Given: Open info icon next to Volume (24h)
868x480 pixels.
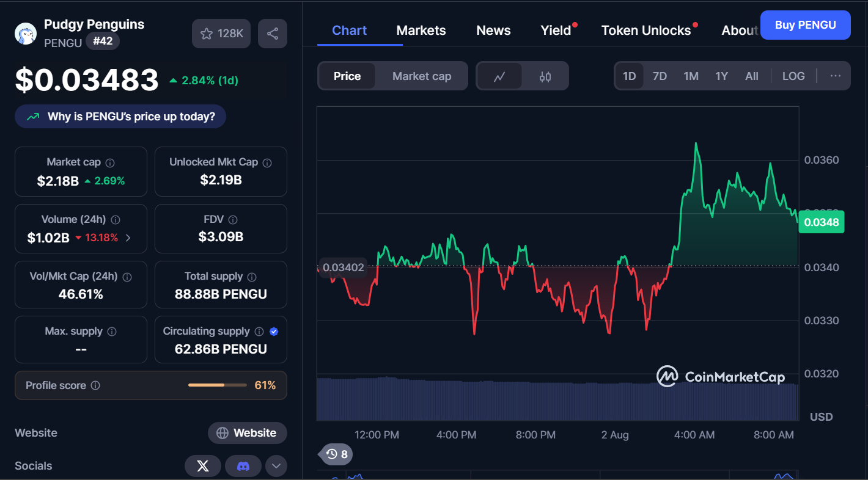Looking at the screenshot, I should [x=116, y=219].
